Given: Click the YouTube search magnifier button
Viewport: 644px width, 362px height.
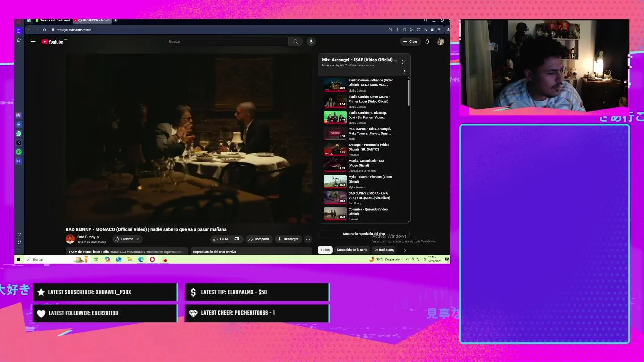Looking at the screenshot, I should pos(296,42).
